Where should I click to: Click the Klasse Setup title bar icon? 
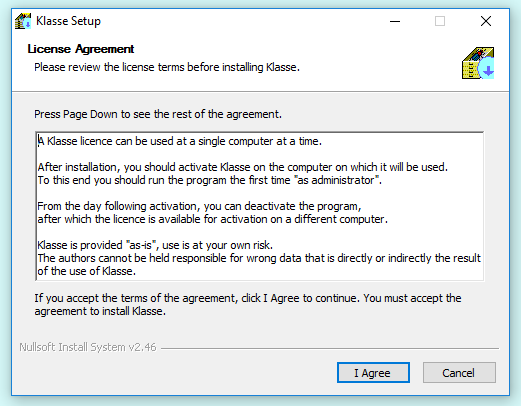click(x=23, y=21)
